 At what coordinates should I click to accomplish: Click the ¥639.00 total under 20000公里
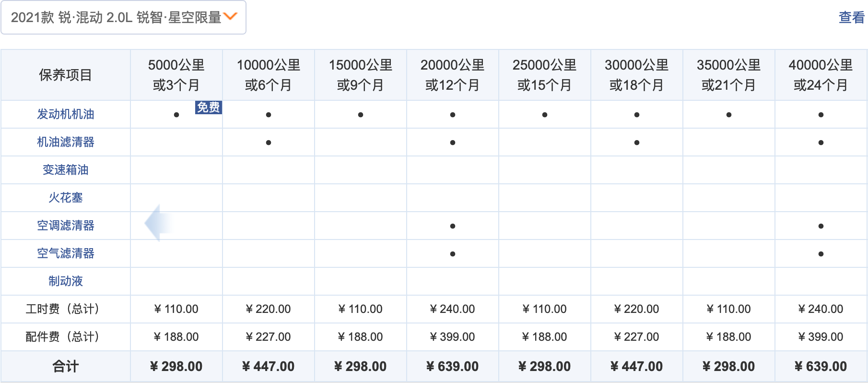[452, 367]
